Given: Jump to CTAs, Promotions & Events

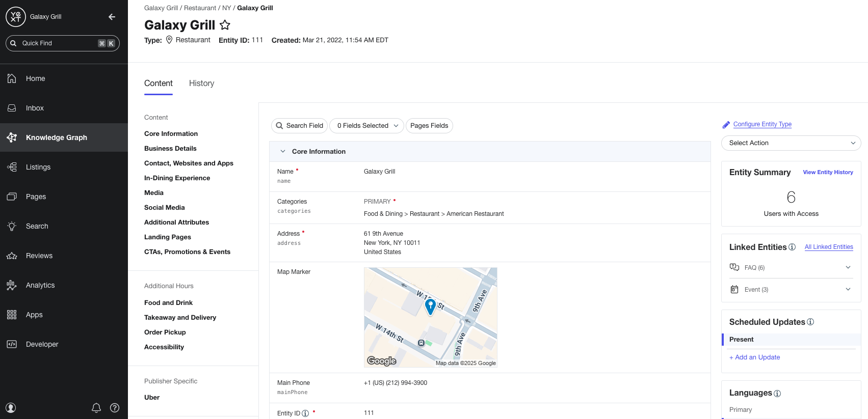Looking at the screenshot, I should click(x=187, y=252).
